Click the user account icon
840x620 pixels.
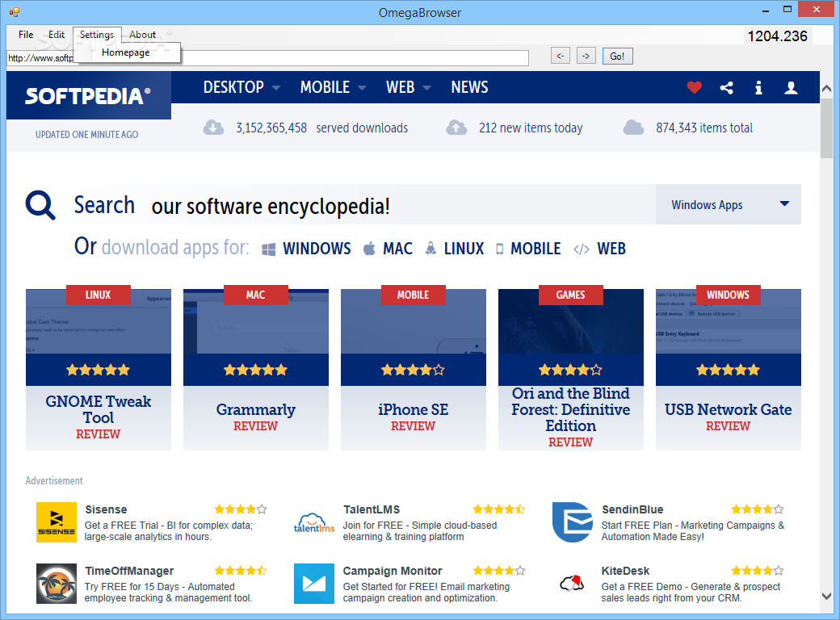[791, 88]
